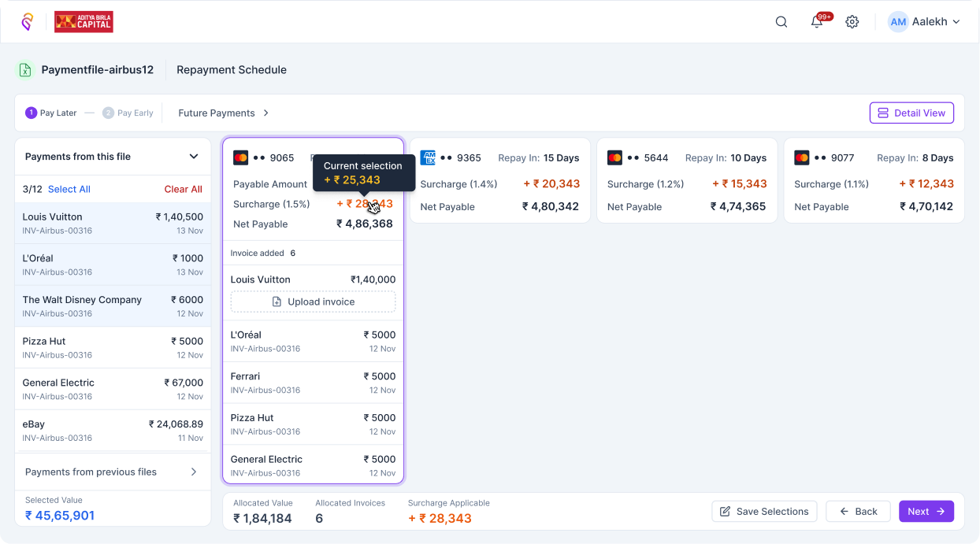This screenshot has height=544, width=980.
Task: Click the Ferrari invoice in card
Action: 314,383
